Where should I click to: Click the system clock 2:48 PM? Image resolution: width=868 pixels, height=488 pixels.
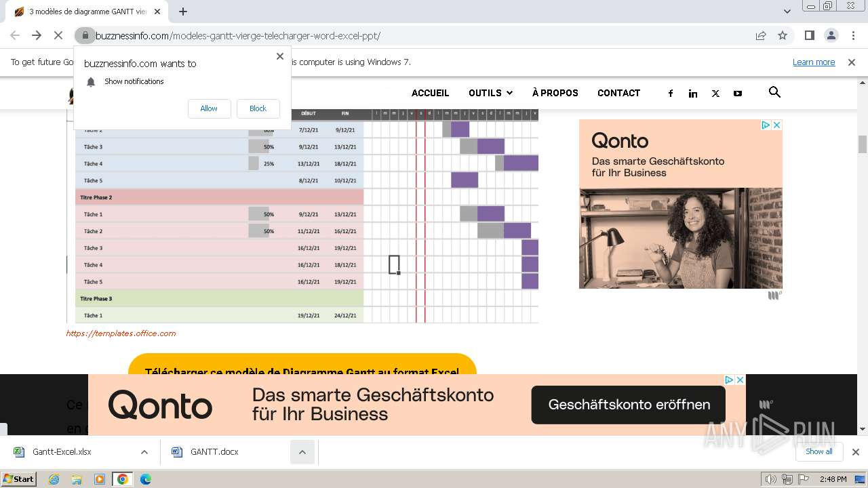pyautogui.click(x=833, y=479)
